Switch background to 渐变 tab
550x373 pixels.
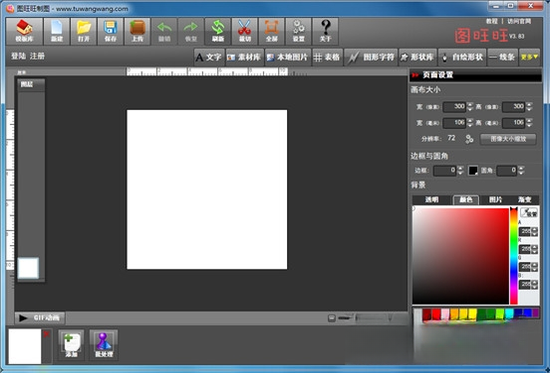(x=524, y=200)
